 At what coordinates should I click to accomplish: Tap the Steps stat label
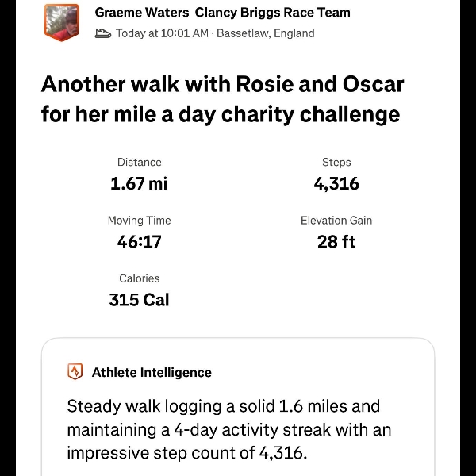336,162
